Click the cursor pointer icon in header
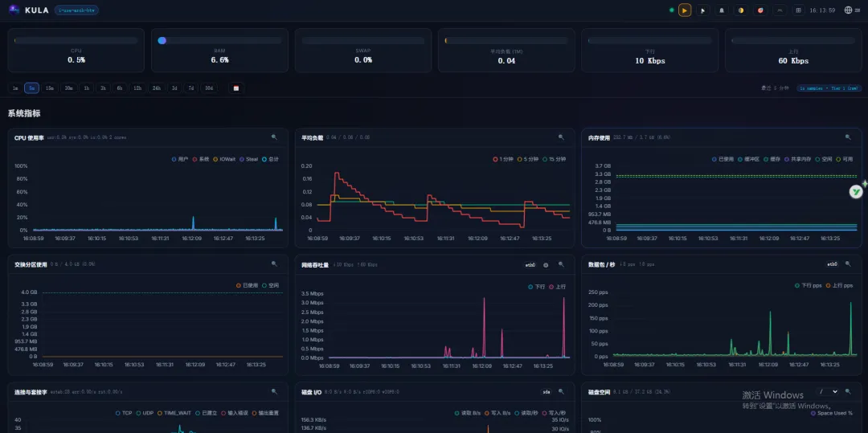This screenshot has width=868, height=433. tap(703, 10)
